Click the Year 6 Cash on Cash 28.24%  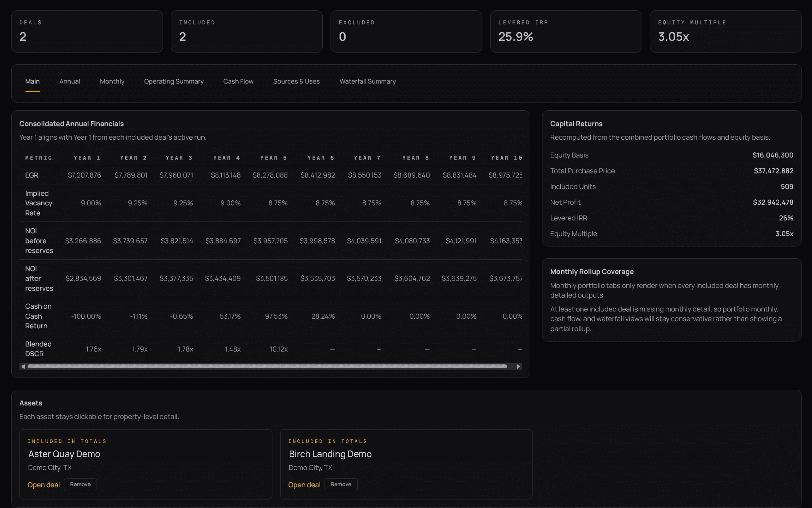323,316
